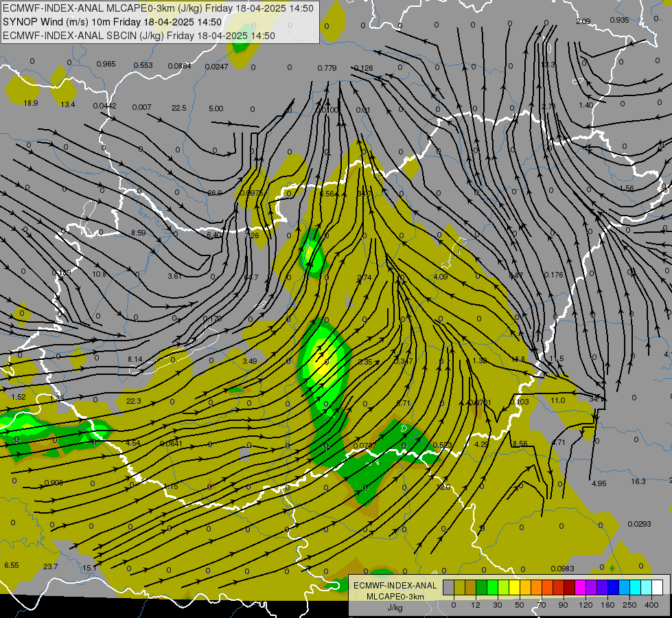Click the 400 tick label in legend
This screenshot has width=672, height=618.
651,605
